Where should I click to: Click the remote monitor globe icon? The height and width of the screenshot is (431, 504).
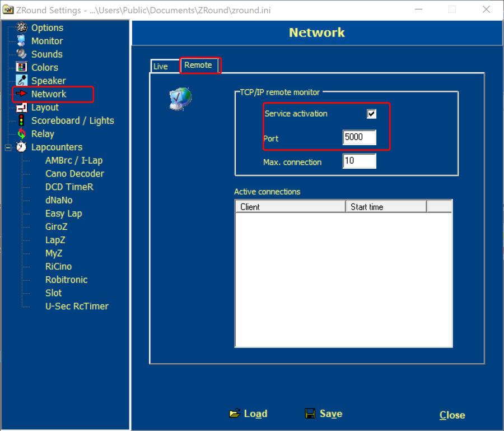click(180, 99)
